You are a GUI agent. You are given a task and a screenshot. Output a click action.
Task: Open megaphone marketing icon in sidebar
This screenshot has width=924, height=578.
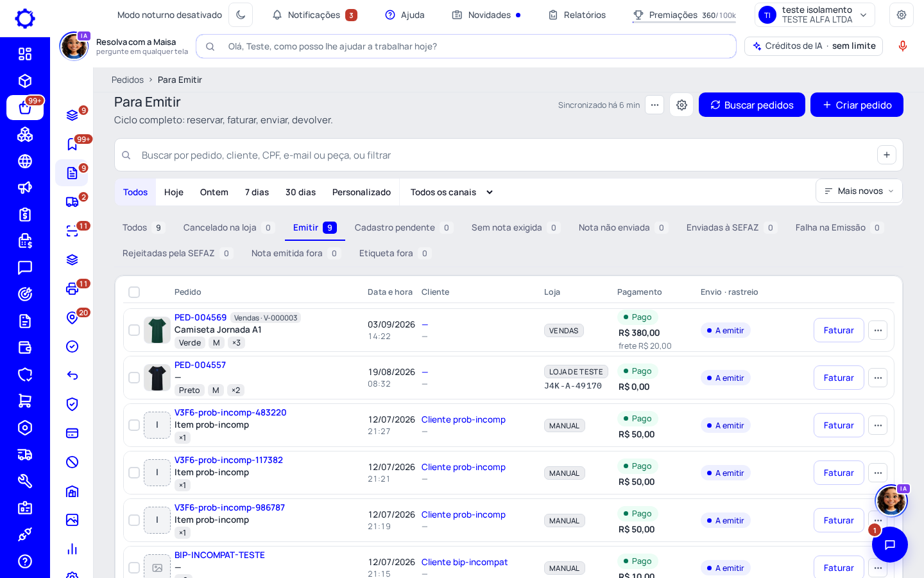(25, 188)
